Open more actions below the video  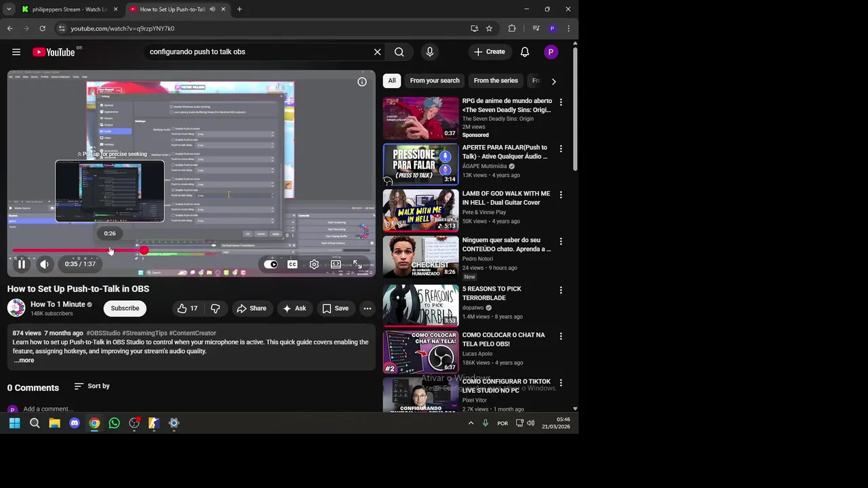click(x=368, y=308)
